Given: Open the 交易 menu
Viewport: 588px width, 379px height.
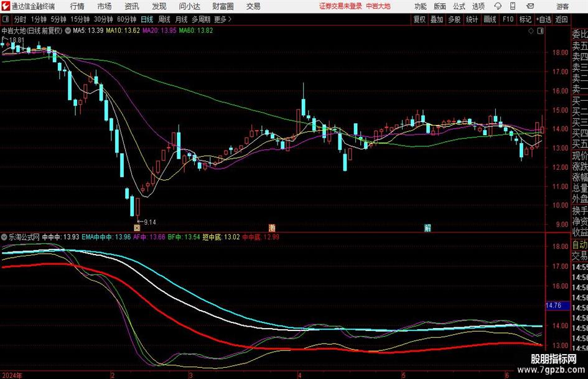Looking at the screenshot, I should (x=253, y=6).
